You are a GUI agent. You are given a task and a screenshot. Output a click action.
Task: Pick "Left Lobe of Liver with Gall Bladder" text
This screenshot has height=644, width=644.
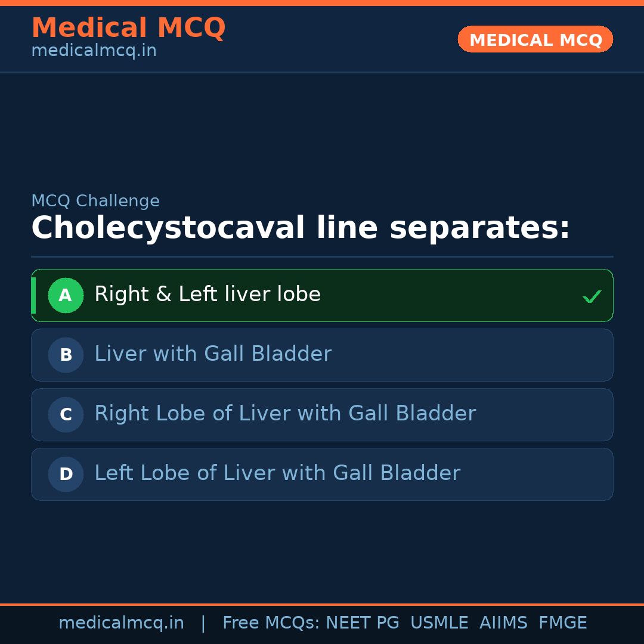277,473
